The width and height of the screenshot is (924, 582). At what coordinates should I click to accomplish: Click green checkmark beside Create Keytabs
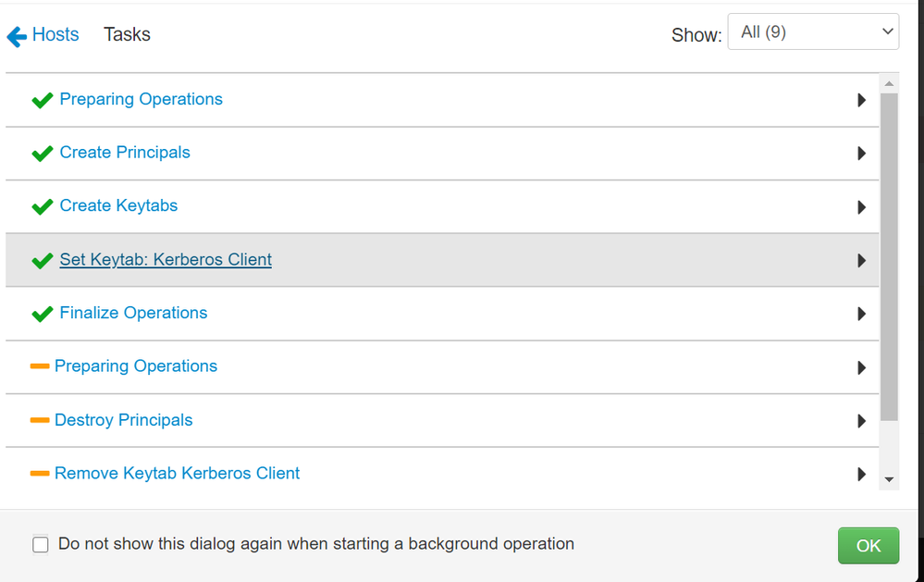[43, 207]
